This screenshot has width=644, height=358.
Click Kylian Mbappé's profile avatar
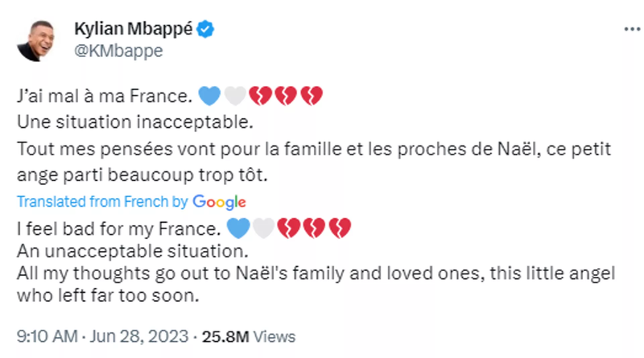click(38, 40)
